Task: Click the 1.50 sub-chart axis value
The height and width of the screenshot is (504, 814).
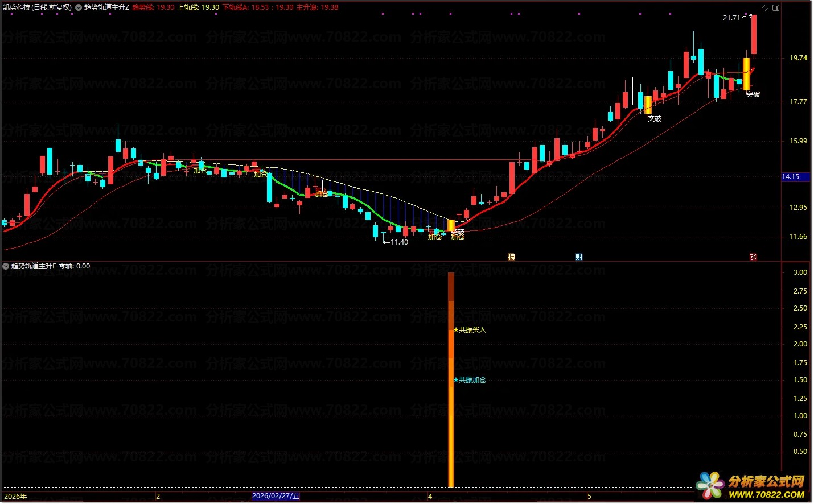Action: click(800, 380)
